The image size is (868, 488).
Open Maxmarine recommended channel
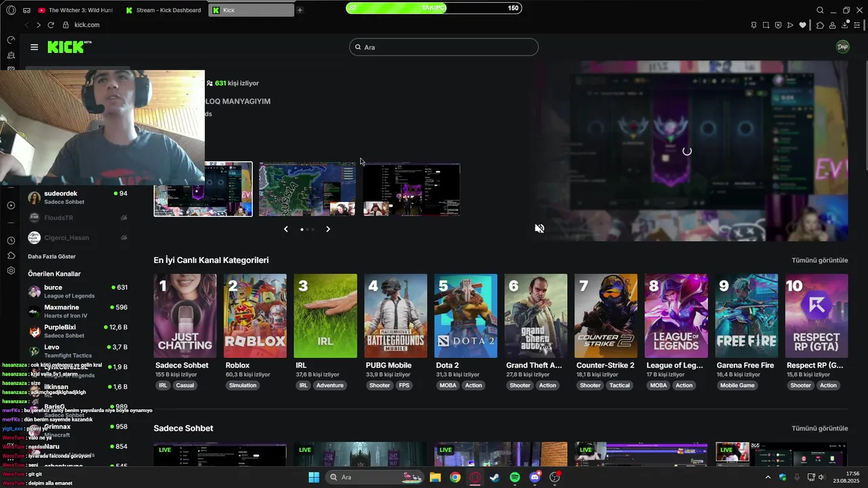pos(77,311)
